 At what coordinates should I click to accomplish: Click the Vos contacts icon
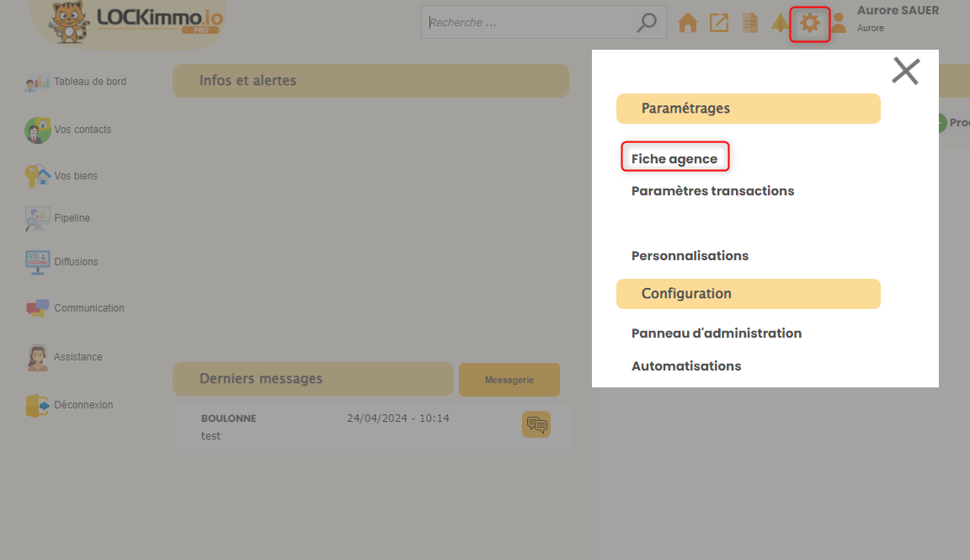38,130
